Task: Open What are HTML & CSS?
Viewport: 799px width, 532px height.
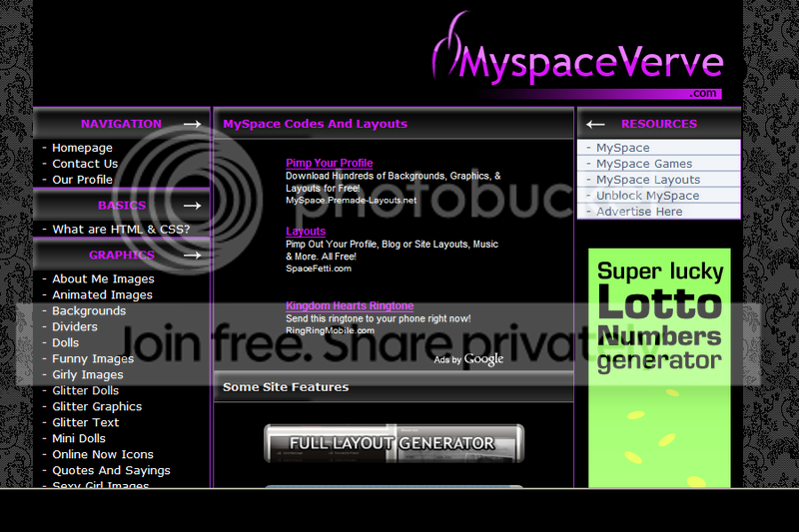Action: click(x=121, y=230)
